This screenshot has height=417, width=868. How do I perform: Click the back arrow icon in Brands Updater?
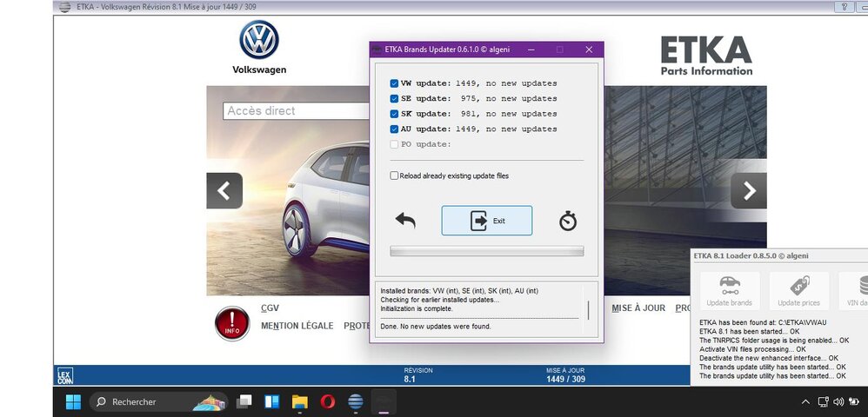(x=406, y=221)
